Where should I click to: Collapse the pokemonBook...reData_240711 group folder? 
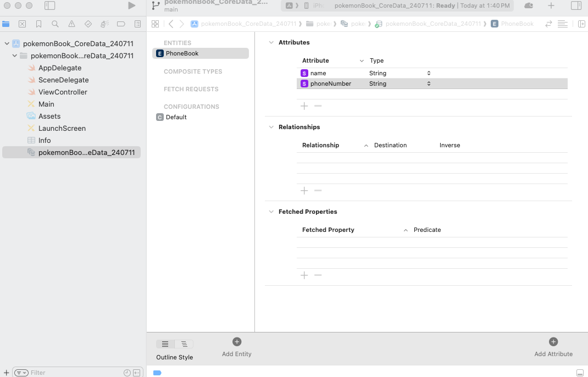point(15,56)
